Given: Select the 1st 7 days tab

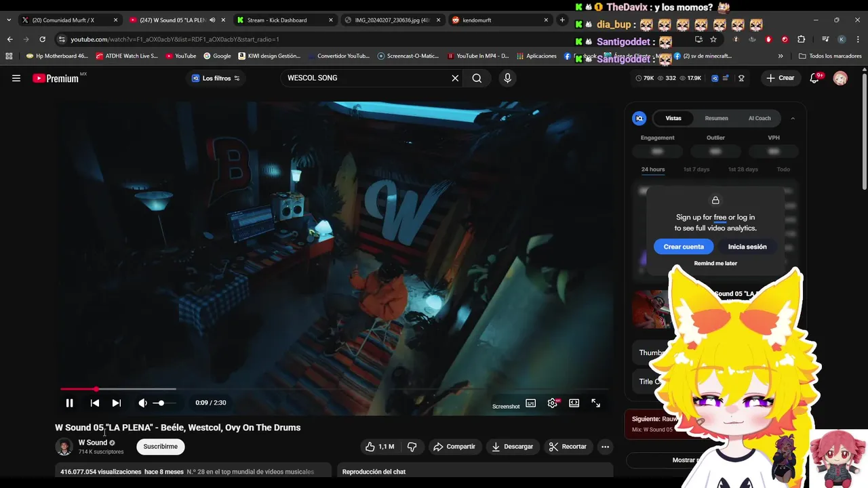Looking at the screenshot, I should (696, 169).
